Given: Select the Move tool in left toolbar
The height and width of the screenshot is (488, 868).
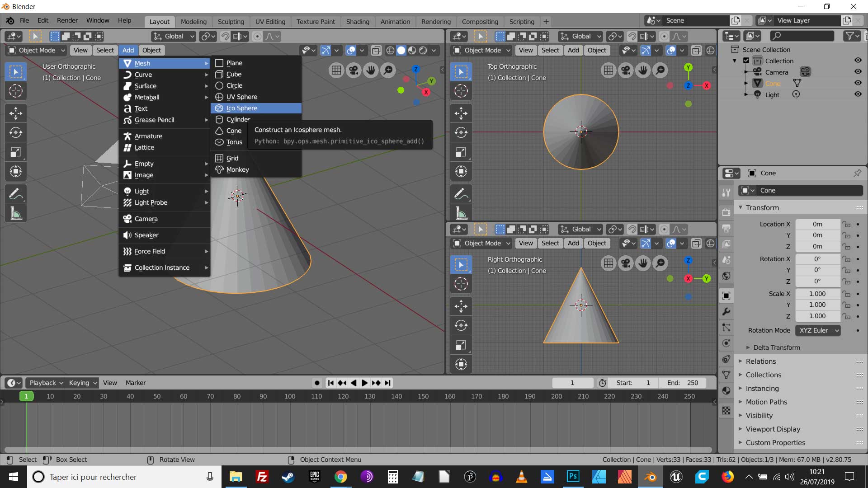Looking at the screenshot, I should tap(16, 113).
